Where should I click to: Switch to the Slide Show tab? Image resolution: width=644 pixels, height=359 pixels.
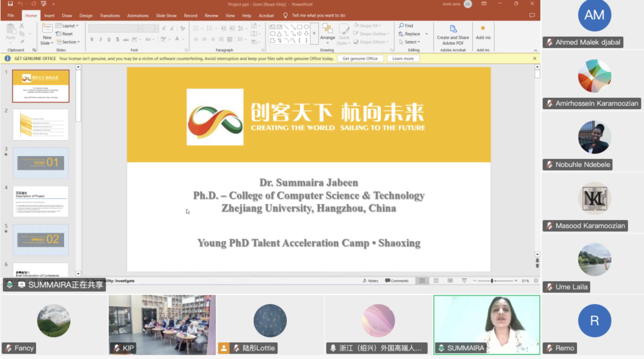[x=166, y=15]
